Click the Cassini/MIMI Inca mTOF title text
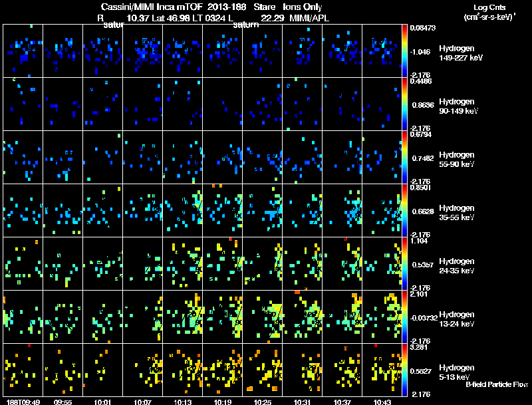The image size is (532, 405). point(152,7)
